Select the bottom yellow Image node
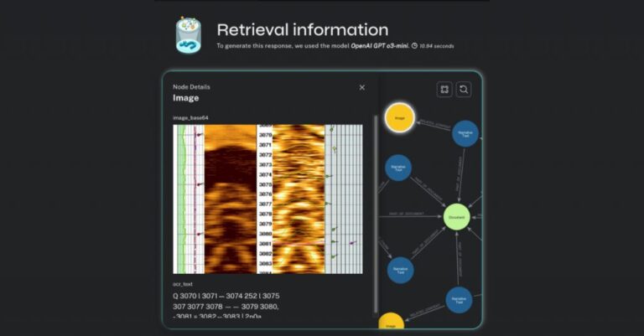This screenshot has height=336, width=644. tap(391, 322)
